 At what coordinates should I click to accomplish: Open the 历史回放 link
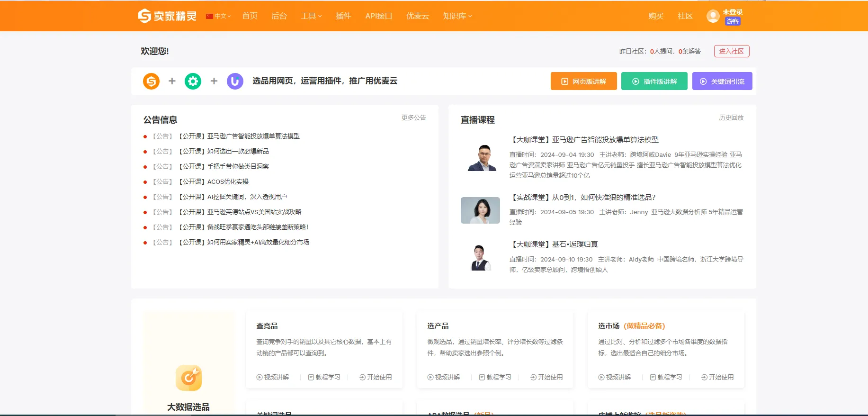point(731,118)
